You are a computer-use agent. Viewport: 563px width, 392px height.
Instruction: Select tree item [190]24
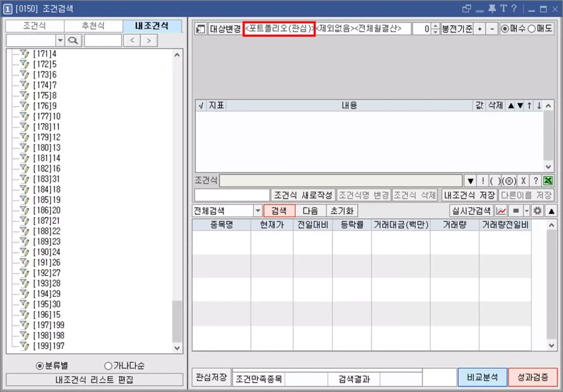[47, 252]
